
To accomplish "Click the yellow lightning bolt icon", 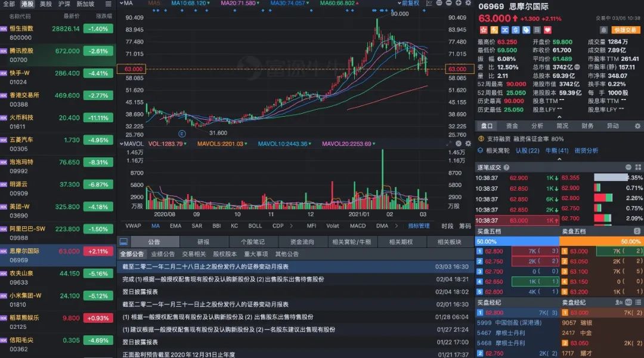I will tap(494, 30).
